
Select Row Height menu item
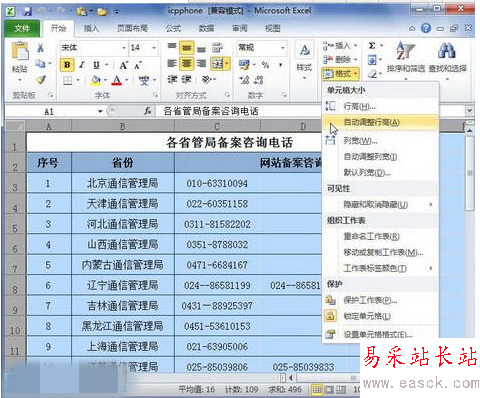click(x=380, y=106)
